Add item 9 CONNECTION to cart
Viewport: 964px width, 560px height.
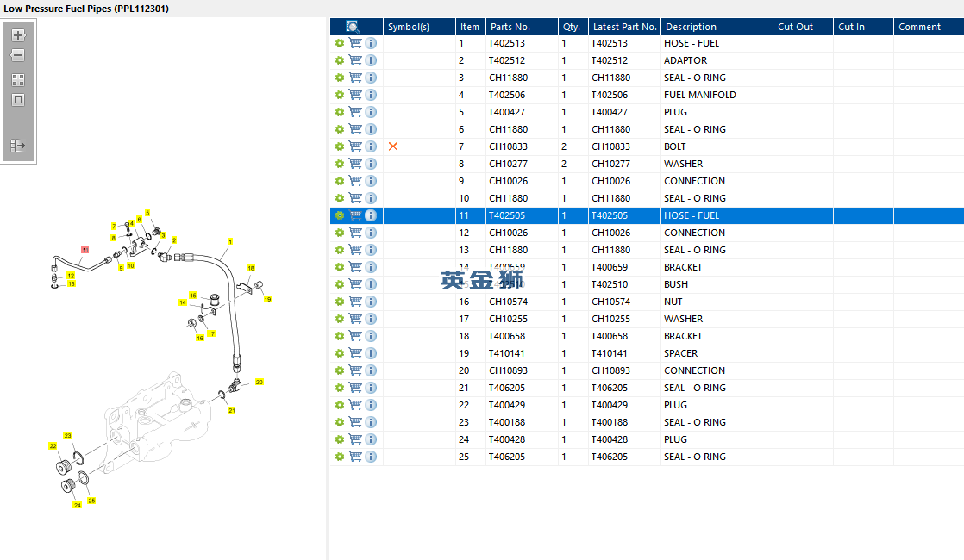click(354, 181)
